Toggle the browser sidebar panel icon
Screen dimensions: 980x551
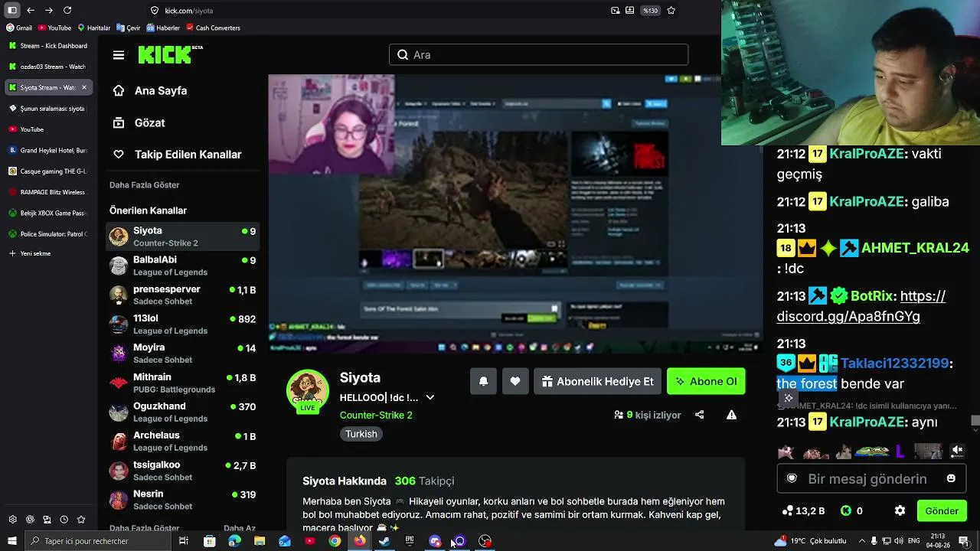point(11,10)
